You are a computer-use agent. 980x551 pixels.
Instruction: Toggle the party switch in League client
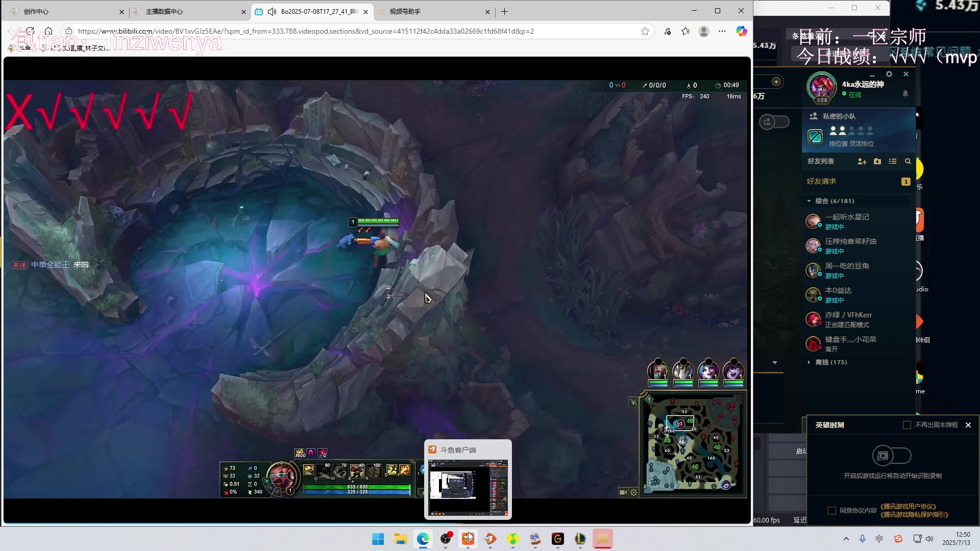click(x=774, y=122)
